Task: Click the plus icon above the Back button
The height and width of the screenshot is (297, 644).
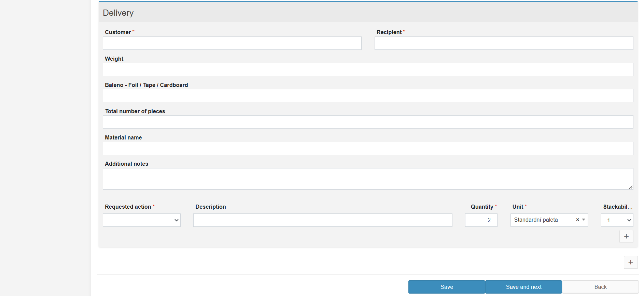Action: point(630,262)
